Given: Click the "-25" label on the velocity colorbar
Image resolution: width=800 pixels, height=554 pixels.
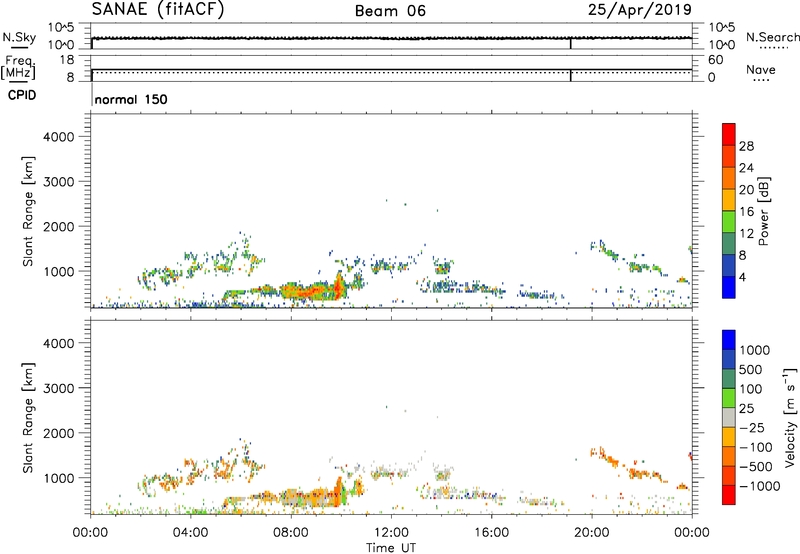Looking at the screenshot, I should [x=752, y=428].
